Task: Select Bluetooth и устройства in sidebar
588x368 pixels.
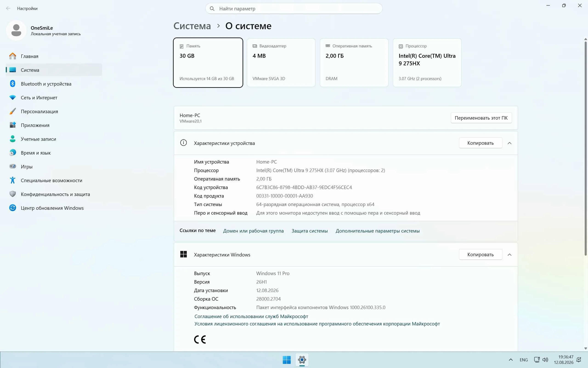Action: 54,84
